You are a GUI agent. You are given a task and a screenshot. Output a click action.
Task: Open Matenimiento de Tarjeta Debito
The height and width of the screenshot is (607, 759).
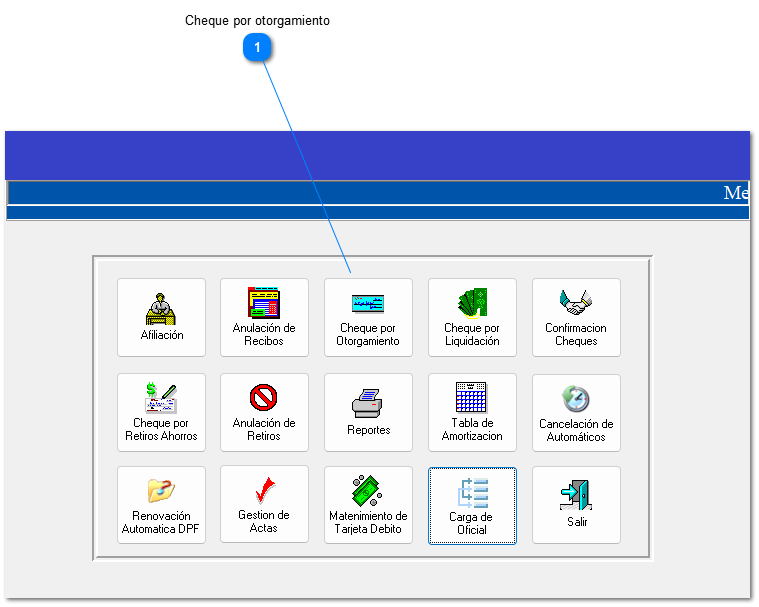click(368, 505)
